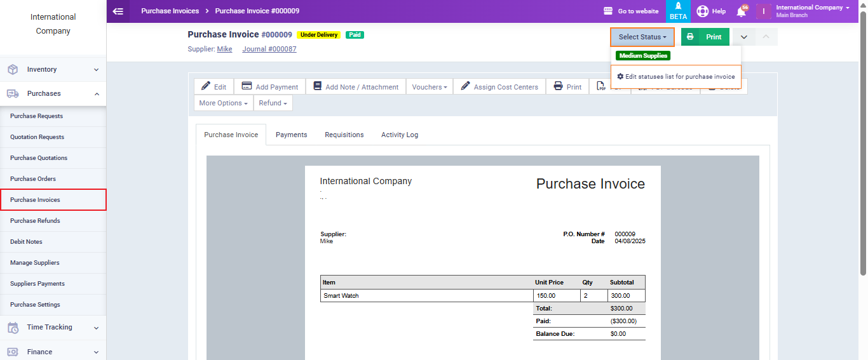Open the supplier Mike link
Screen dimensions: 868x360
coord(224,49)
